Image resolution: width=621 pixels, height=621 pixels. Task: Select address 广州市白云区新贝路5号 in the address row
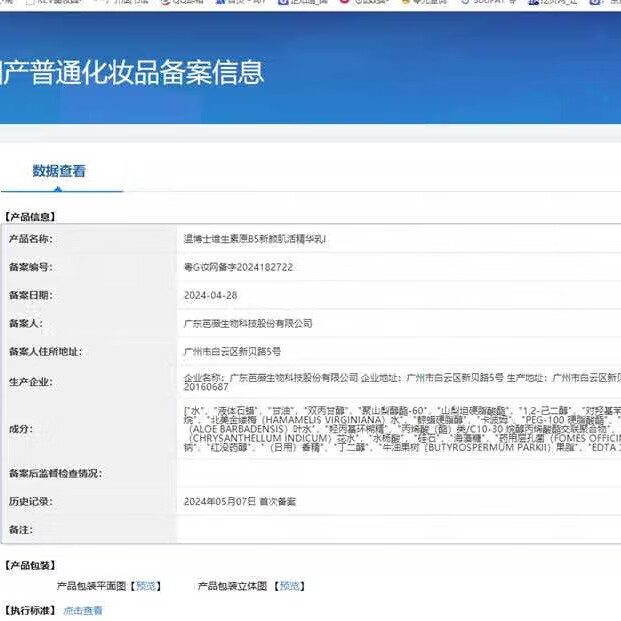click(232, 351)
